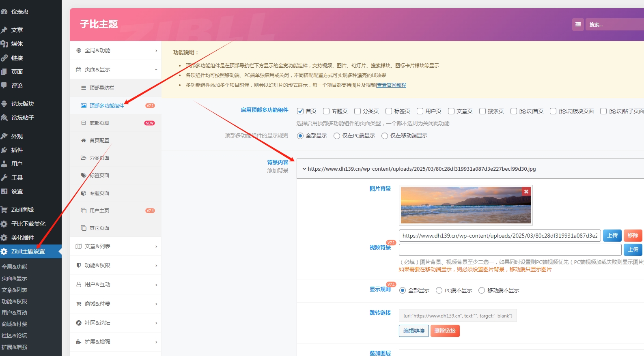This screenshot has width=644, height=356.
Task: Click the 首页配置 home icon
Action: 84,140
